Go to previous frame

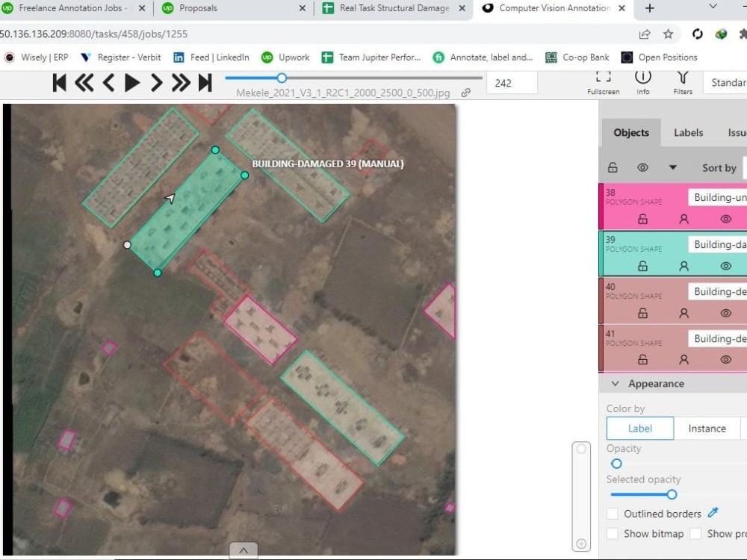(x=108, y=83)
